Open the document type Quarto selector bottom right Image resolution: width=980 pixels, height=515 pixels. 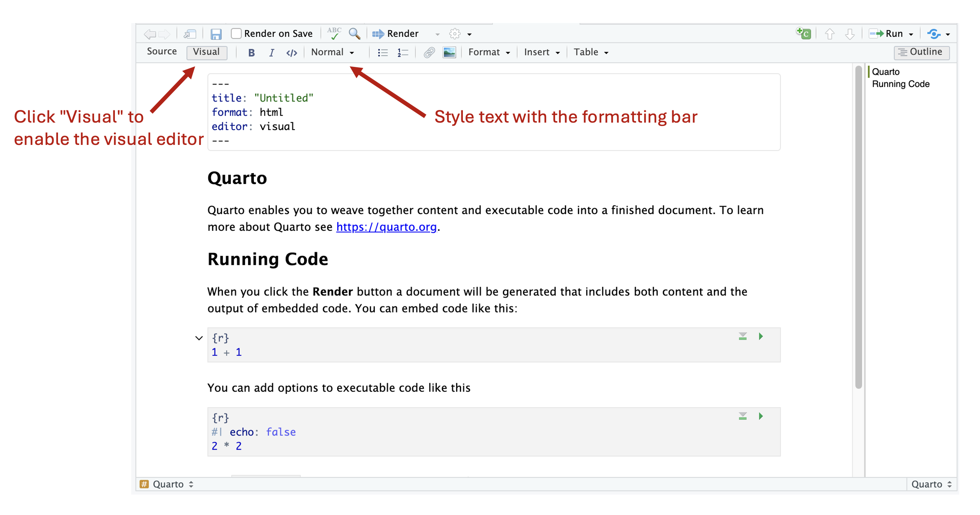[931, 484]
